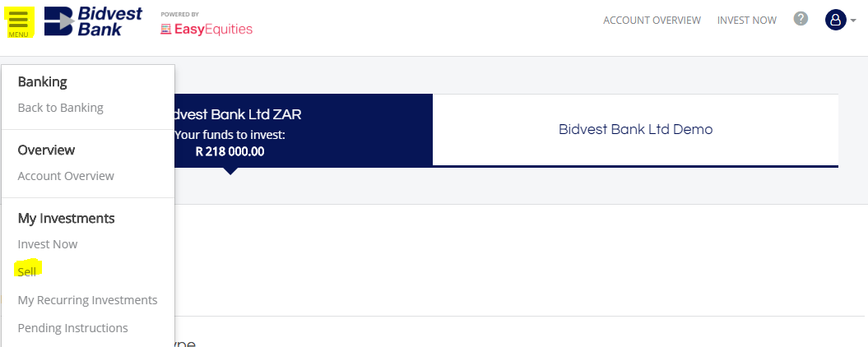Open the hamburger MENU icon
Image resolution: width=868 pixels, height=347 pixels.
tap(18, 21)
